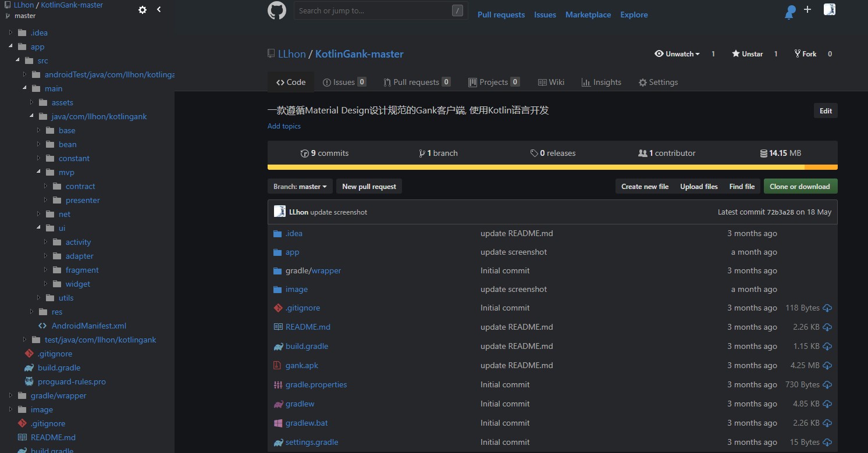Toggle the Unwatch button
Viewport: 868px width, 453px height.
point(677,53)
